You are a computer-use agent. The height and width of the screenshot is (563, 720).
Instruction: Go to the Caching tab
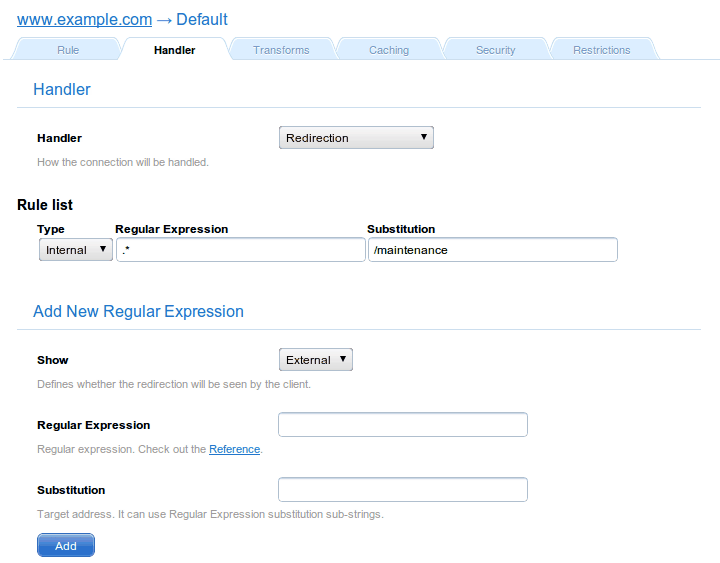point(388,50)
